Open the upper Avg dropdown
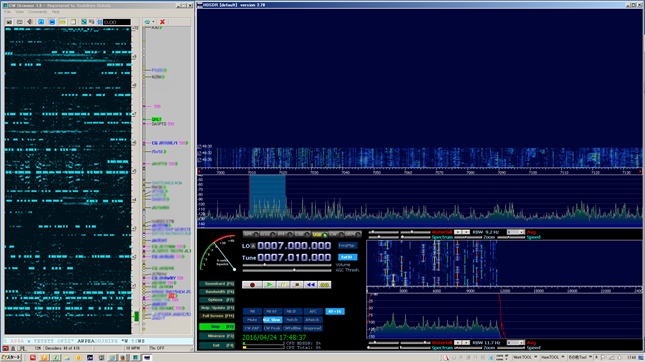645x362 pixels. pos(516,232)
